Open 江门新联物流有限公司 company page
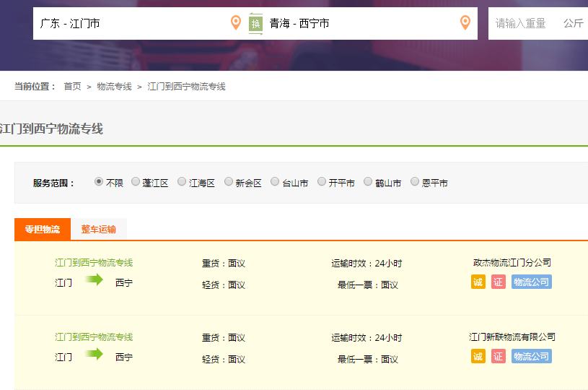Screen dimensions: 588x390 (512, 337)
